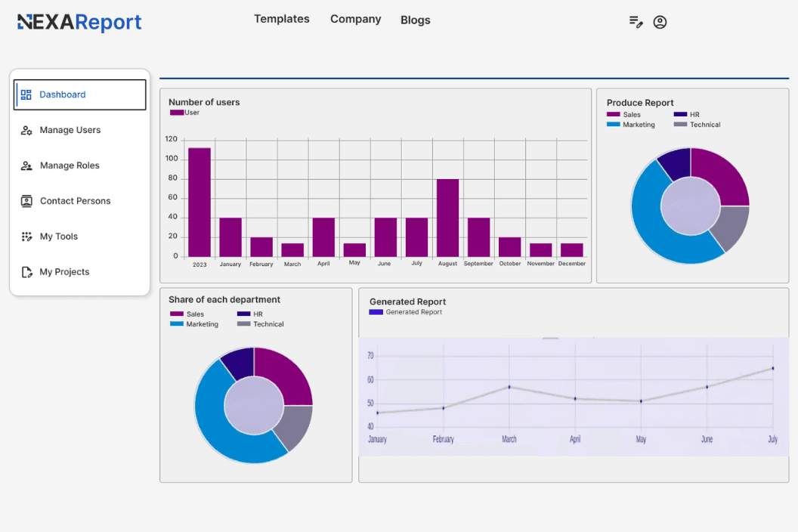Screen dimensions: 798x532
Task: Open Contact Persons using its icon
Action: (x=26, y=201)
